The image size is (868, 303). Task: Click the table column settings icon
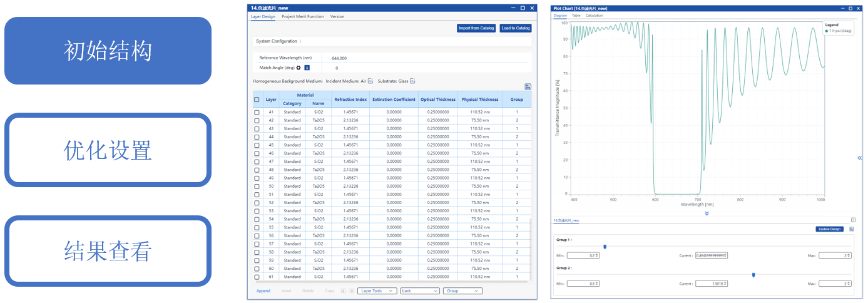(x=528, y=87)
